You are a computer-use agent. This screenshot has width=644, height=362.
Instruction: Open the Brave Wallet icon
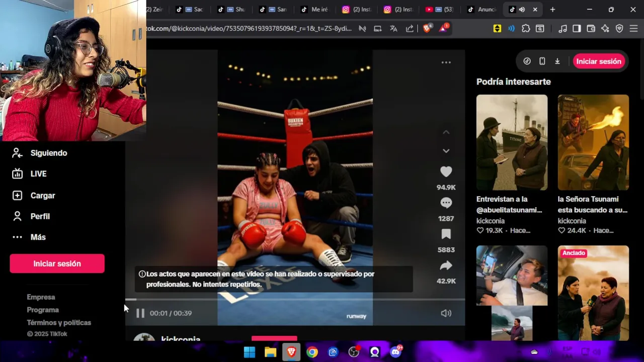591,29
